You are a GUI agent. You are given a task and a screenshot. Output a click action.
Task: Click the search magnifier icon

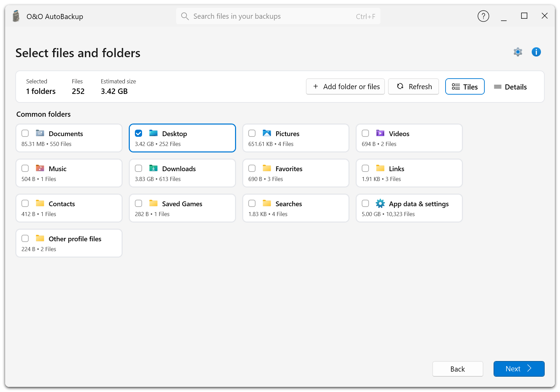(185, 16)
